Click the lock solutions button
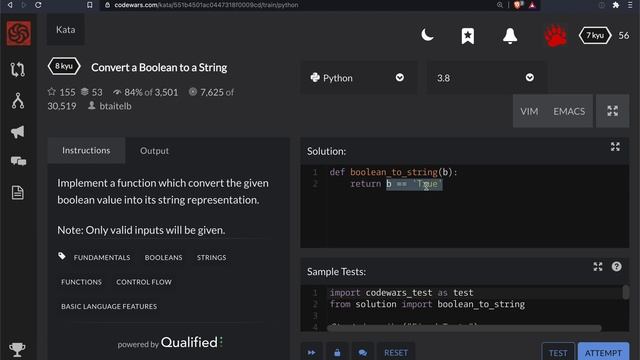This screenshot has height=360, width=640. [x=337, y=353]
